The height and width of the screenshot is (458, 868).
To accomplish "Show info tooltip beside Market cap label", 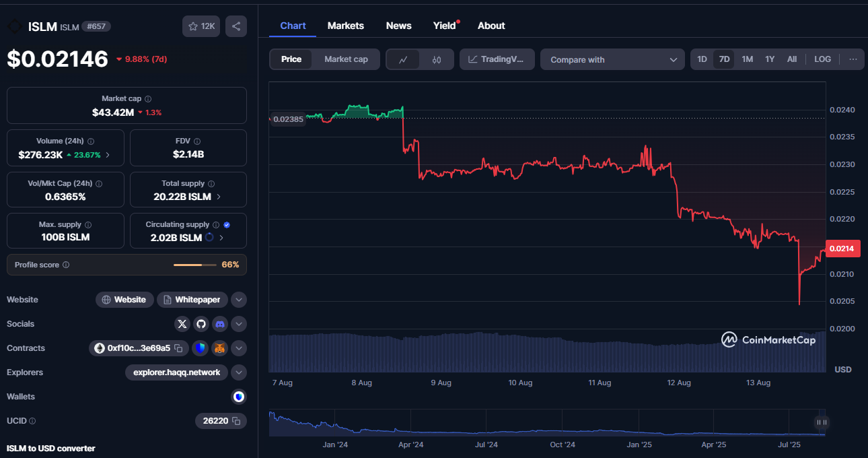I will 148,99.
